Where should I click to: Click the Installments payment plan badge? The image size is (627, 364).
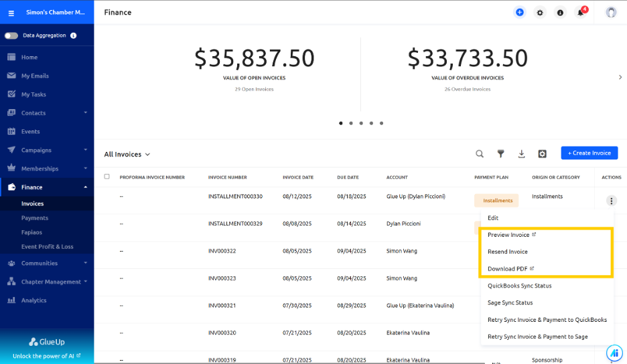(496, 201)
